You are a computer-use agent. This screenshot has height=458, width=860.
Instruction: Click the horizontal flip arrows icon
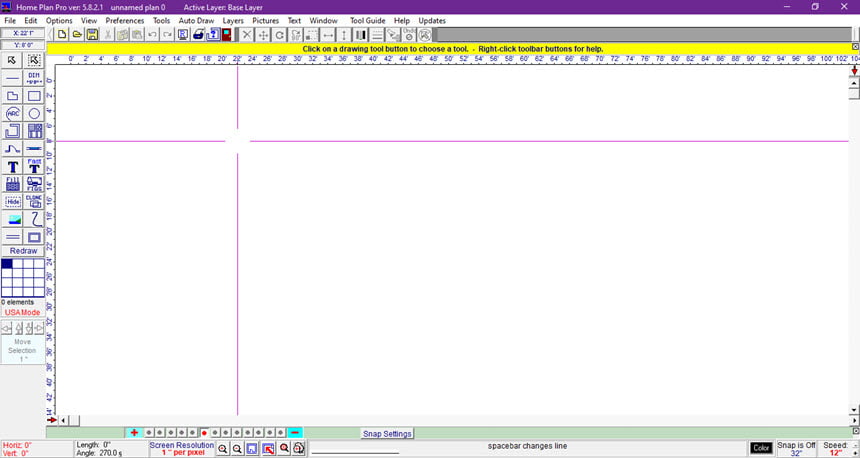pyautogui.click(x=328, y=35)
